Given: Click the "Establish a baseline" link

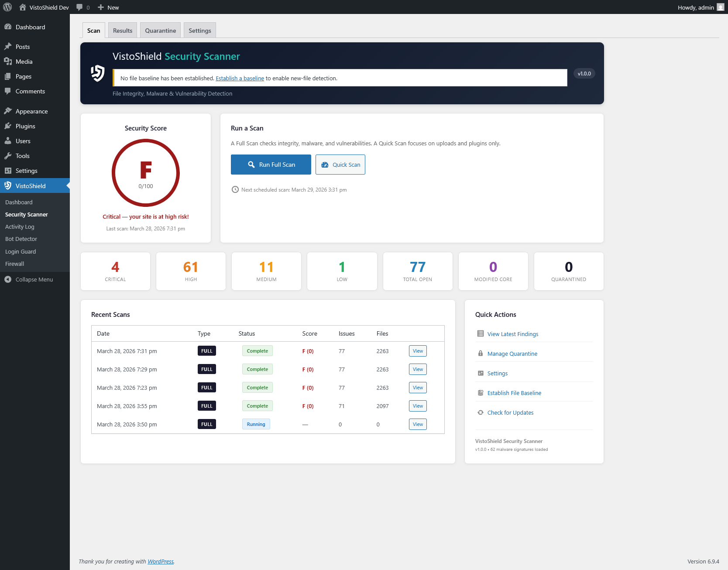Looking at the screenshot, I should [240, 78].
